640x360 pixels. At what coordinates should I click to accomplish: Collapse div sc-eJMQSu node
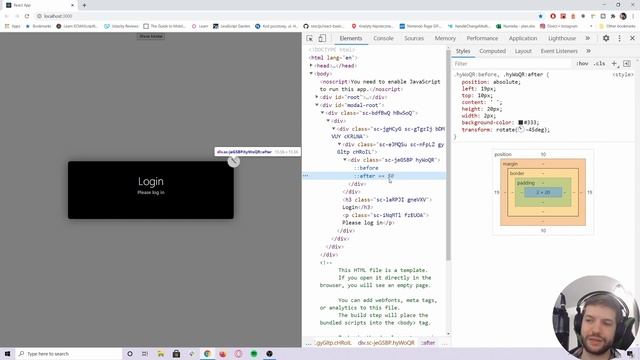point(340,144)
